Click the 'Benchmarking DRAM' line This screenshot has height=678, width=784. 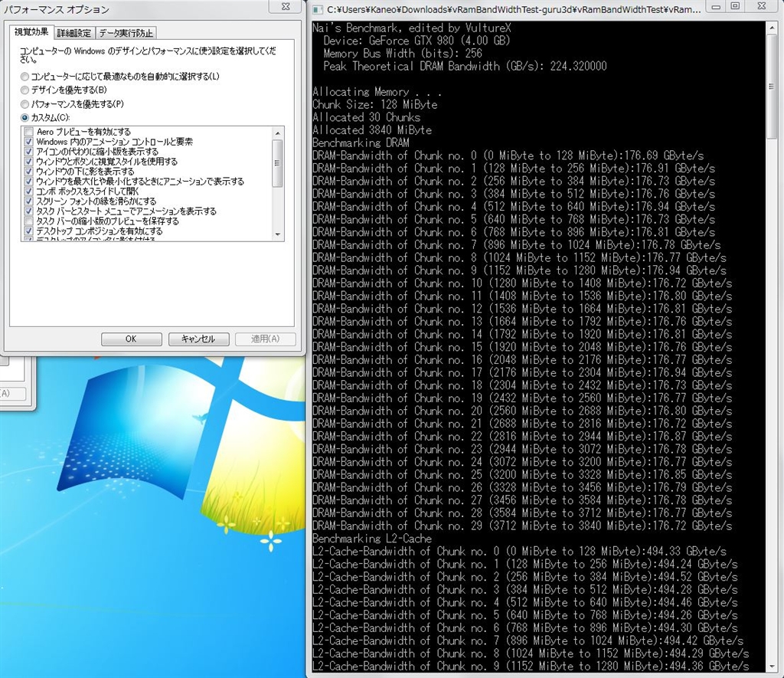361,142
